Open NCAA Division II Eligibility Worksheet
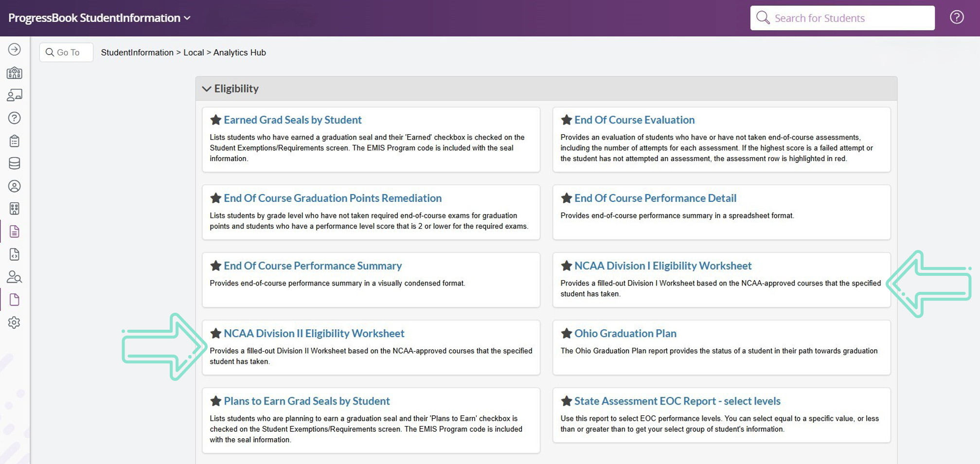Screen dimensions: 980x464 314,333
